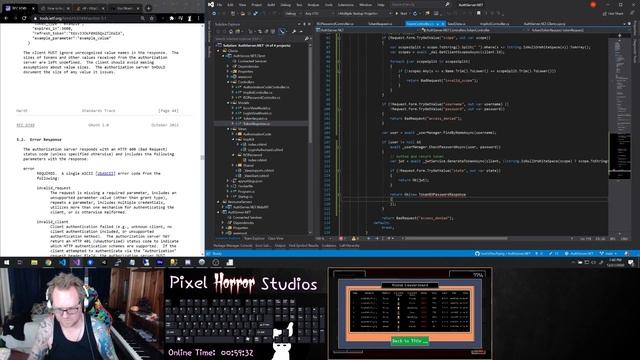Select Program.cs in Solution Explorer
640x360 pixels.
click(247, 191)
